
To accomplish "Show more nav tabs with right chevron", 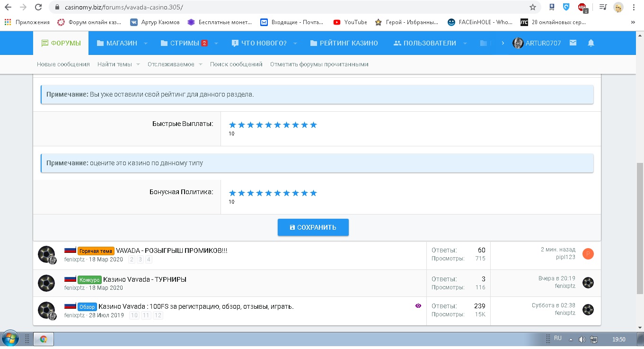I will click(x=502, y=43).
